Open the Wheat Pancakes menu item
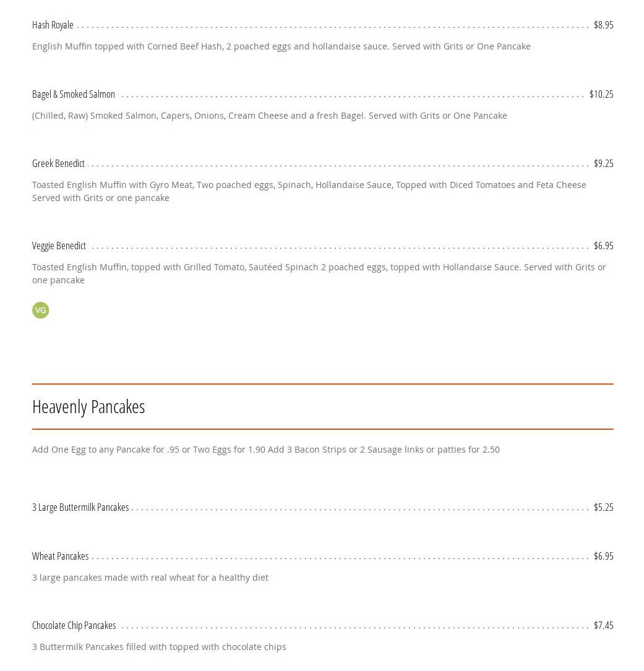This screenshot has width=644, height=671. pos(60,556)
